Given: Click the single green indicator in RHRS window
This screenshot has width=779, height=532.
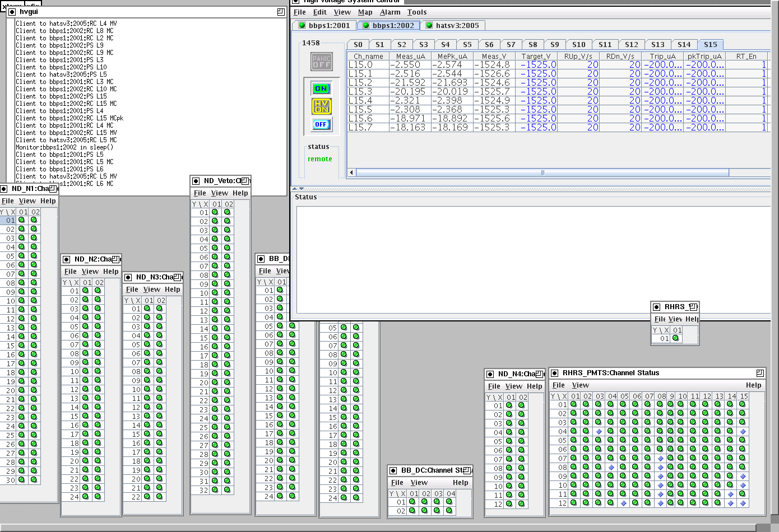Looking at the screenshot, I should point(676,338).
